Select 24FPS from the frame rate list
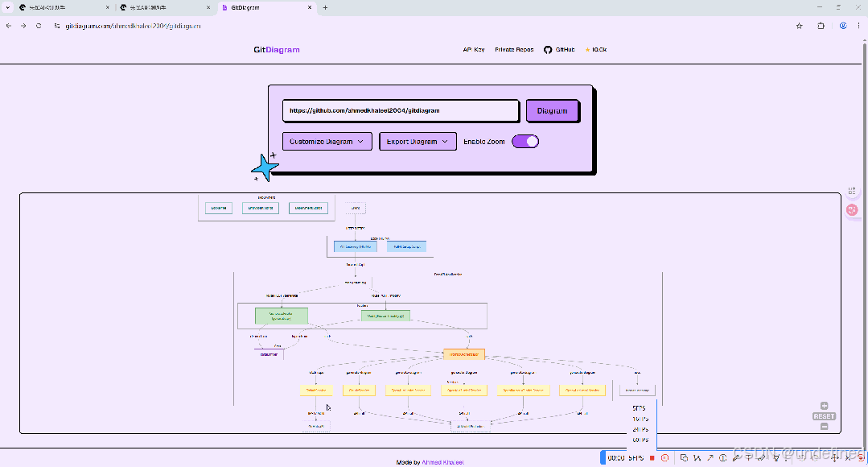 pyautogui.click(x=640, y=429)
